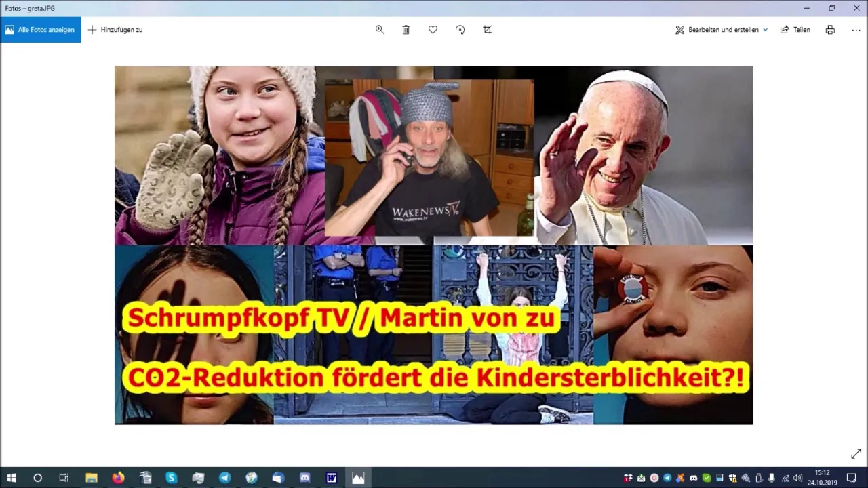Open Task View on the taskbar
The width and height of the screenshot is (868, 488).
coord(64,478)
